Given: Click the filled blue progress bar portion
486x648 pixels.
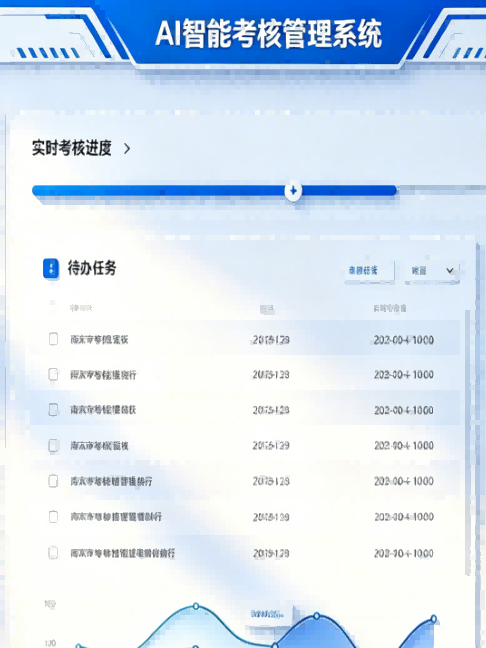Looking at the screenshot, I should [214, 191].
